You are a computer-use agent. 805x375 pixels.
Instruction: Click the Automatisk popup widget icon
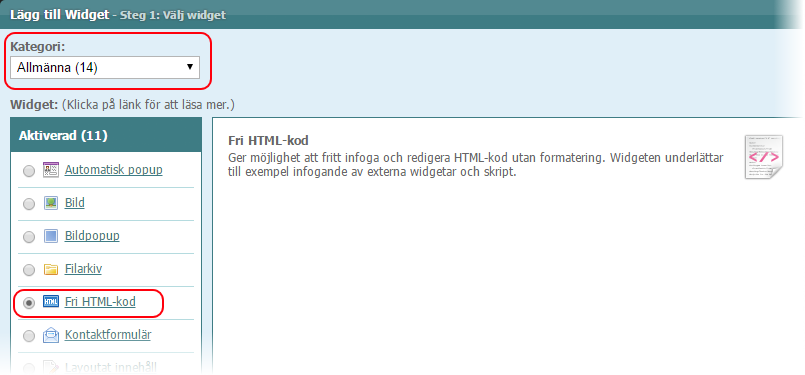[51, 170]
